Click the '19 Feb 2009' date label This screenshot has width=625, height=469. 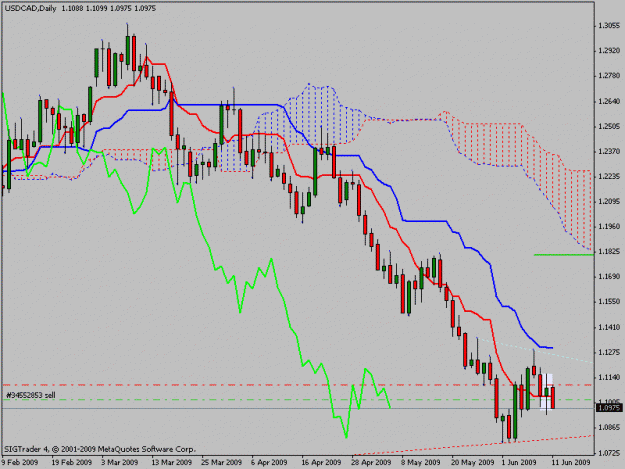[72, 462]
